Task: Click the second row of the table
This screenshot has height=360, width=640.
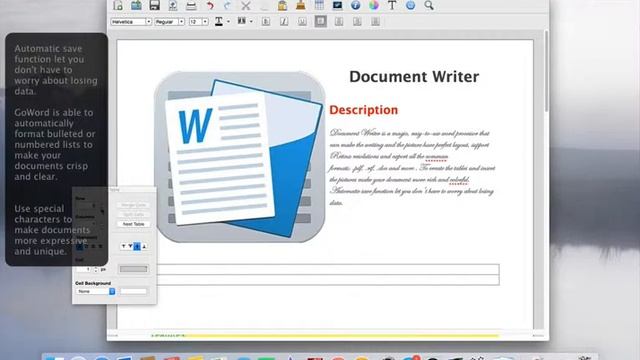Action: pyautogui.click(x=328, y=280)
